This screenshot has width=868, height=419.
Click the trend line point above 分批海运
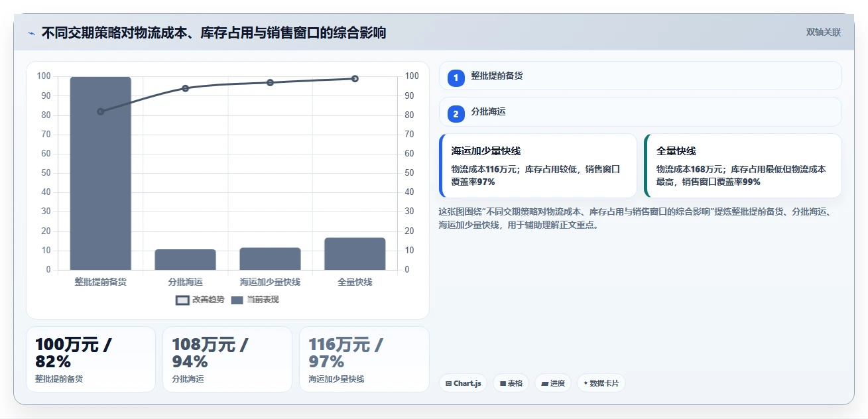tap(185, 88)
